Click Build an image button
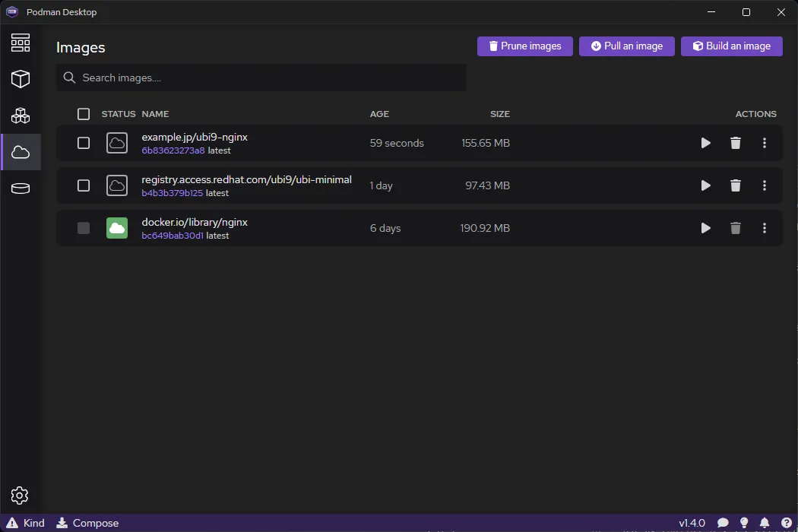Viewport: 798px width, 532px height. click(731, 46)
